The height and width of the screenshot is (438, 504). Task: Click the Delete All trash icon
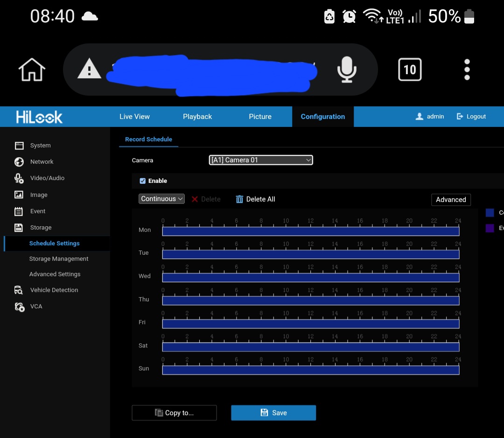pyautogui.click(x=239, y=199)
